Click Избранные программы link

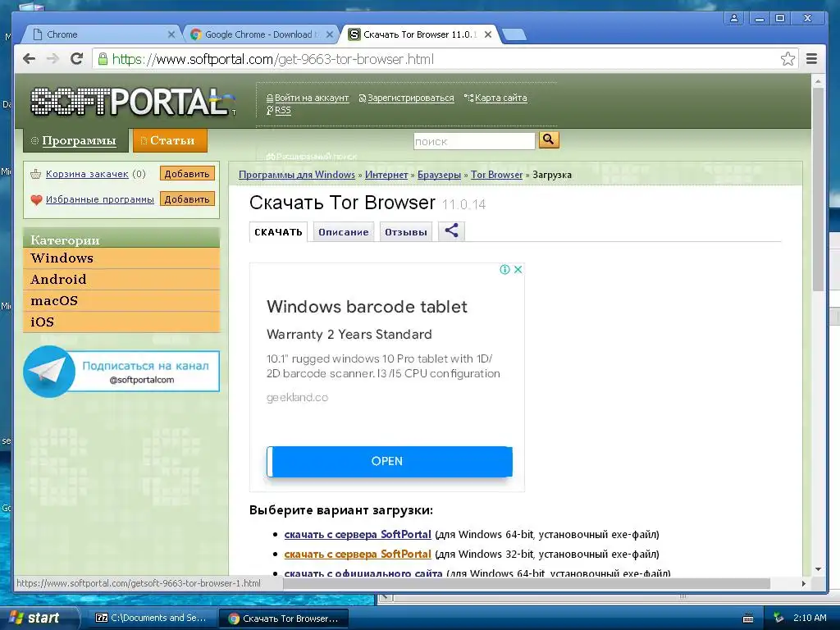click(x=99, y=199)
